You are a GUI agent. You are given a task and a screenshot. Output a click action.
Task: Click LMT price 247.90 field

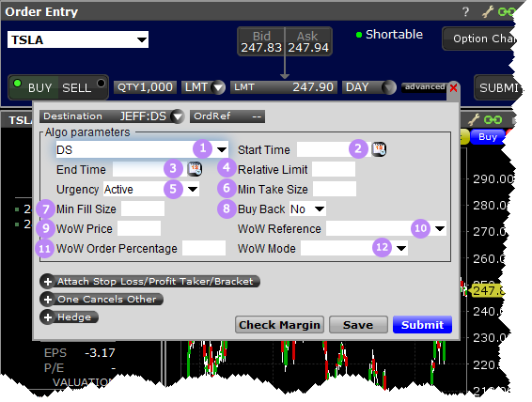point(284,87)
